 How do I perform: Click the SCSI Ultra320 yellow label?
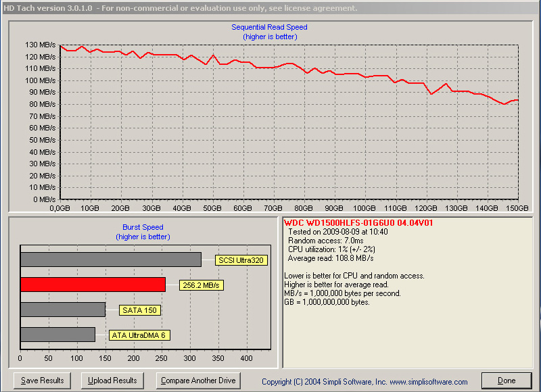241,260
